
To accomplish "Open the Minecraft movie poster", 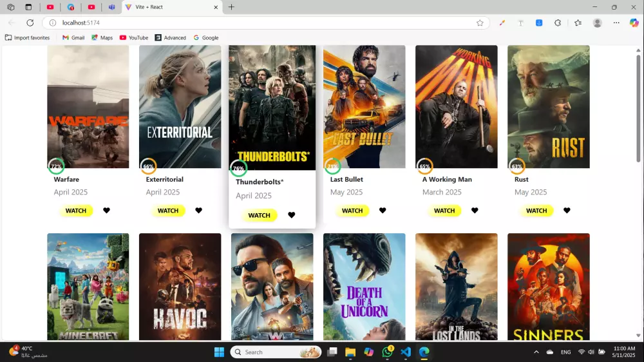I will pyautogui.click(x=88, y=287).
